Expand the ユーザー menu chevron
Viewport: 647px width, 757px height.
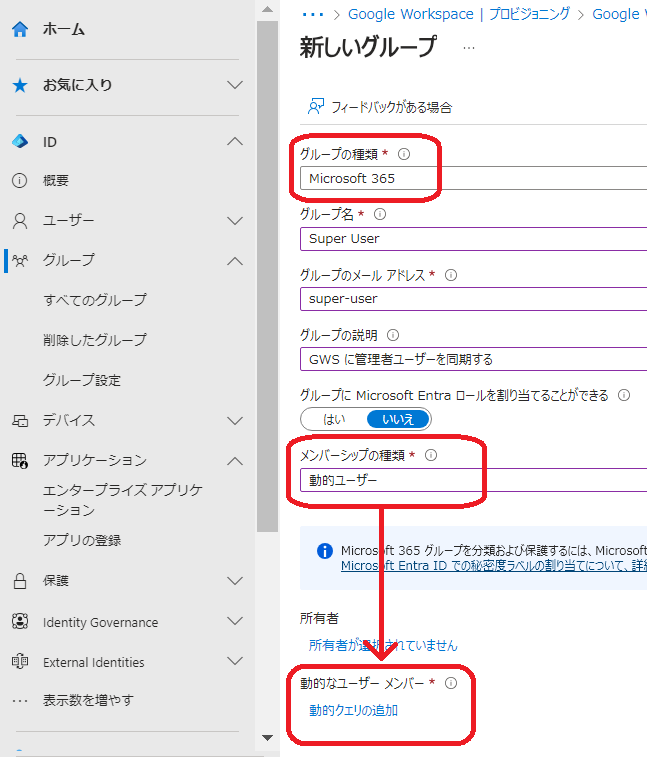[235, 221]
